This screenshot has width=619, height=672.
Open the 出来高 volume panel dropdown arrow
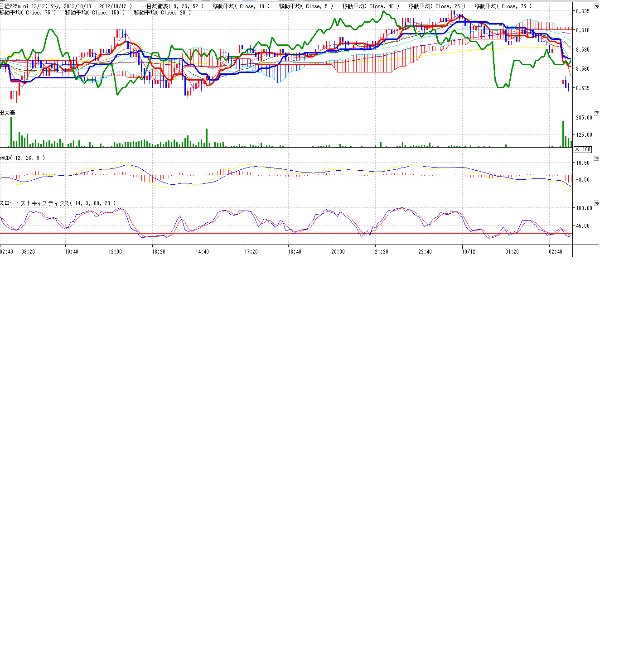[596, 112]
